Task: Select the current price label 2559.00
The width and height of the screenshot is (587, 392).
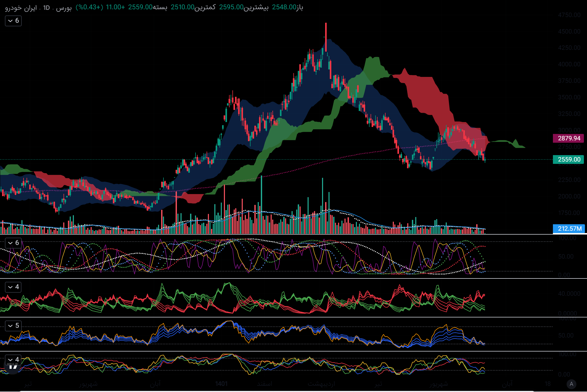Action: 568,159
